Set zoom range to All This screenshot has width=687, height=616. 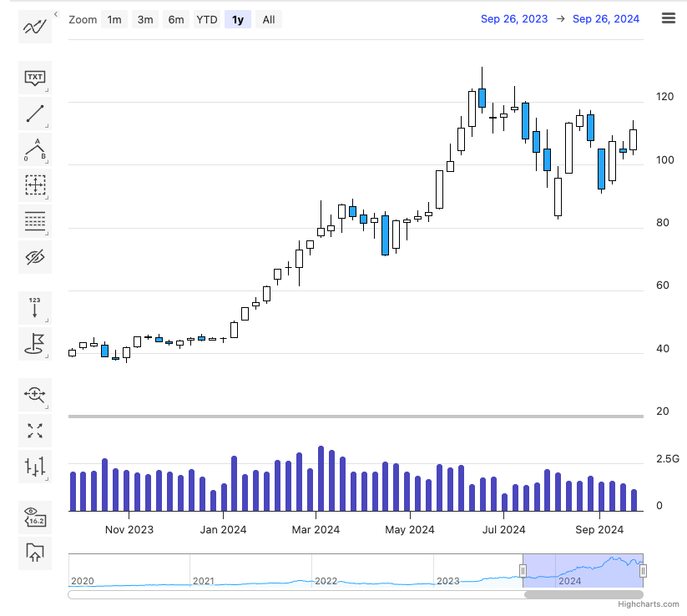[269, 20]
